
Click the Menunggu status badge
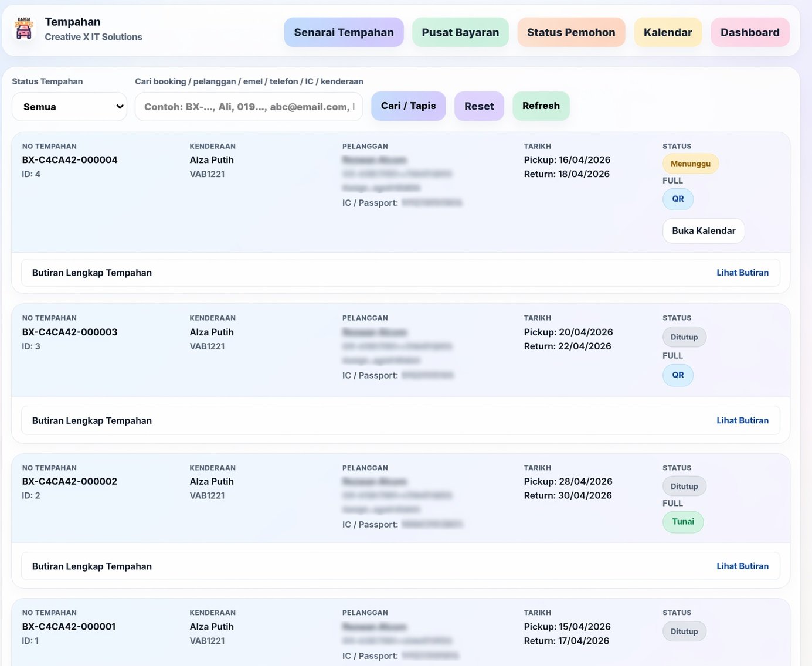click(690, 164)
